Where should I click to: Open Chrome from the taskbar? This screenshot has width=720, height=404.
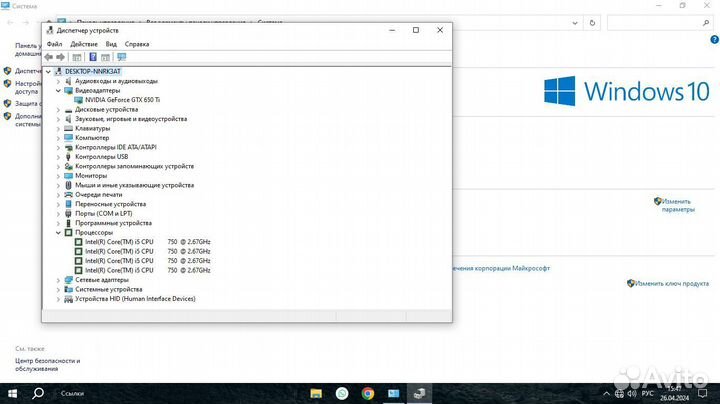point(367,392)
